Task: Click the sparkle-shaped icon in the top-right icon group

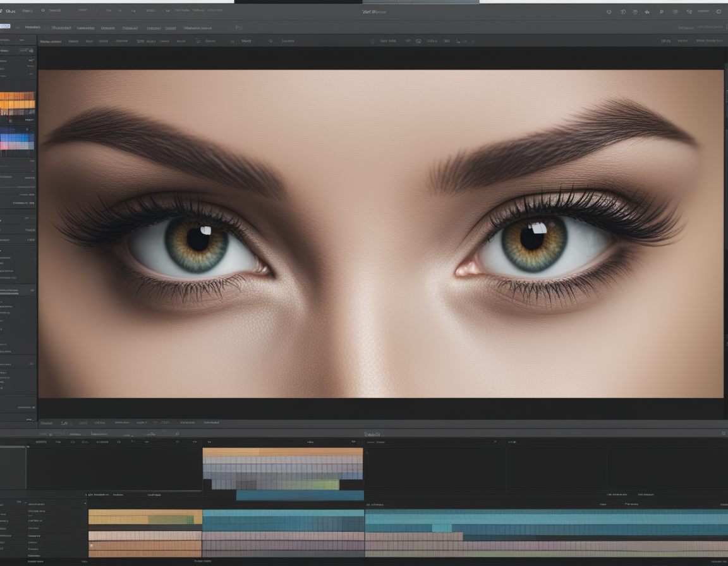Action: (647, 11)
